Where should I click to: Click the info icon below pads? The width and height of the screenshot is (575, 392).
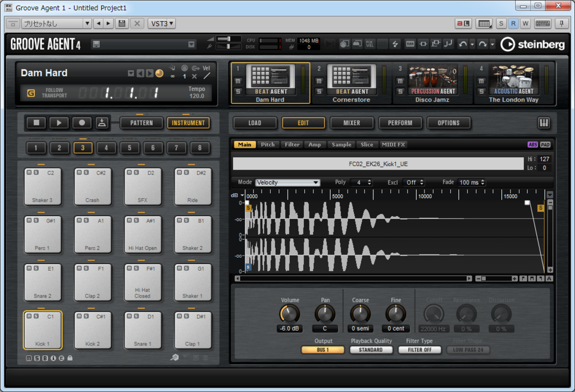(x=53, y=358)
